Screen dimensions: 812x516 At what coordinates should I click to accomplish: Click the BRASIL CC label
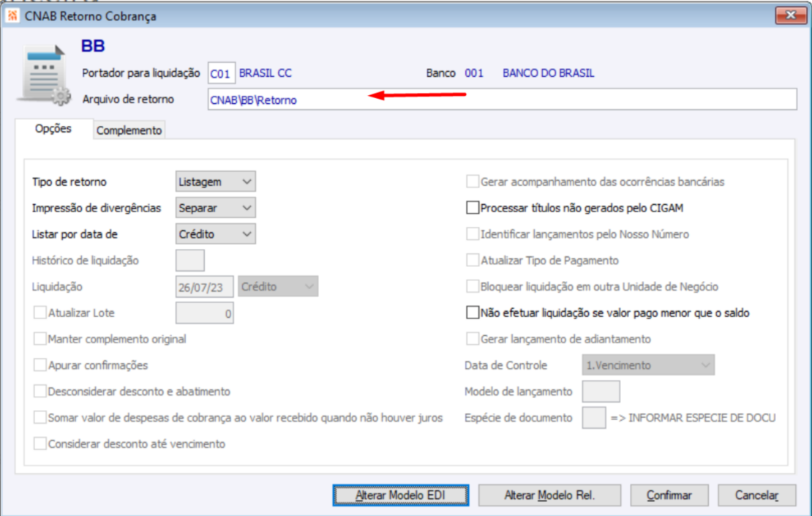(x=265, y=73)
